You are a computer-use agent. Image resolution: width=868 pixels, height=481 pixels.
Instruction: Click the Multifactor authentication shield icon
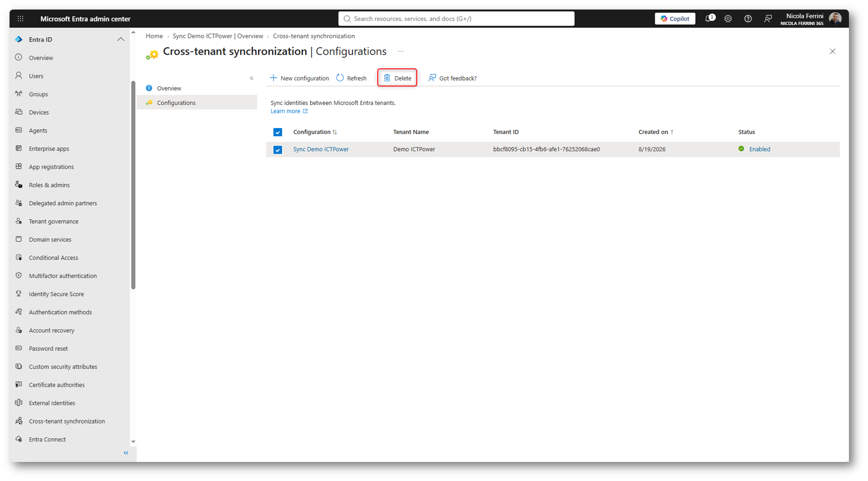(19, 275)
